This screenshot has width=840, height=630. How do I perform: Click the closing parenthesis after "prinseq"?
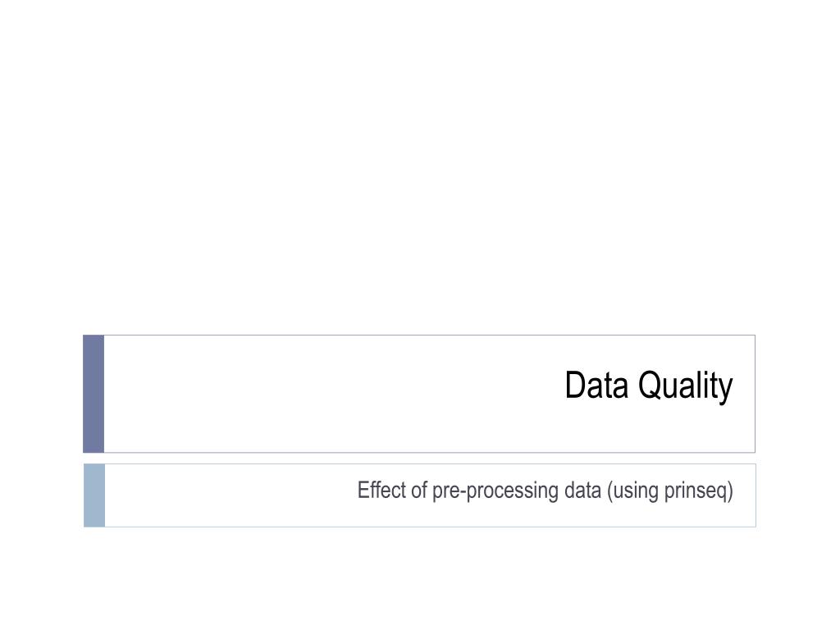tap(731, 491)
